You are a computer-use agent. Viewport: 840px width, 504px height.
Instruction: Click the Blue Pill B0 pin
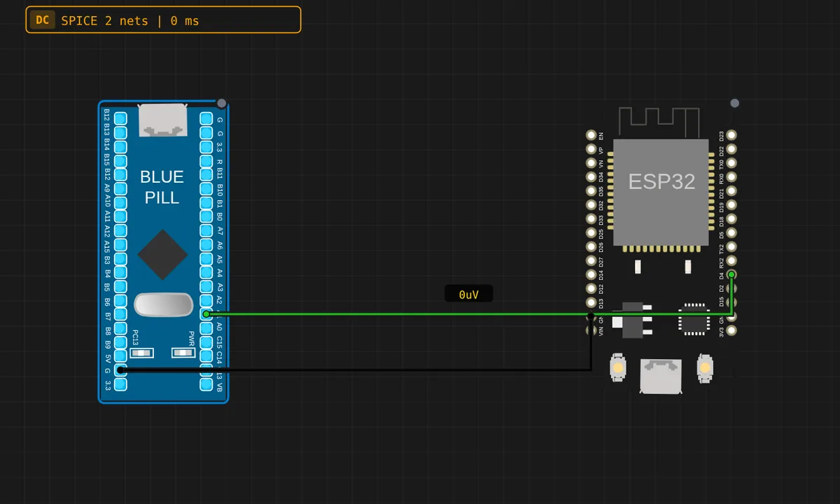(206, 216)
